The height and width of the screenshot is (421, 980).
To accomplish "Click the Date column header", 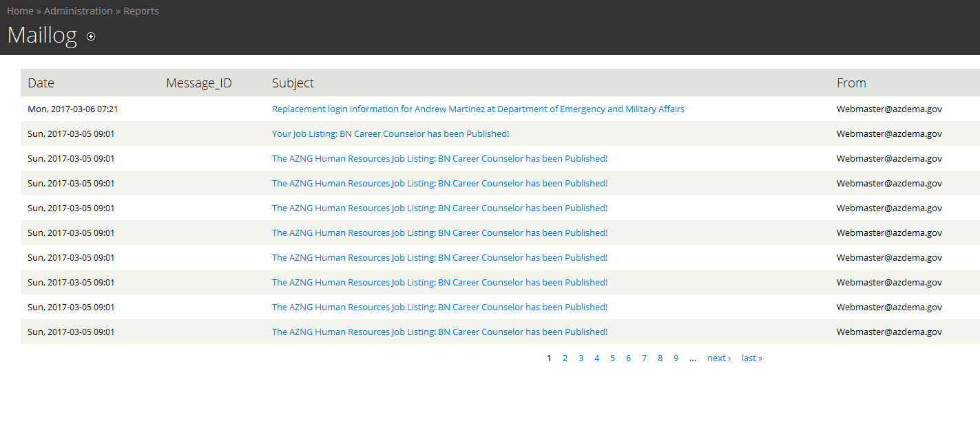I will pyautogui.click(x=41, y=83).
